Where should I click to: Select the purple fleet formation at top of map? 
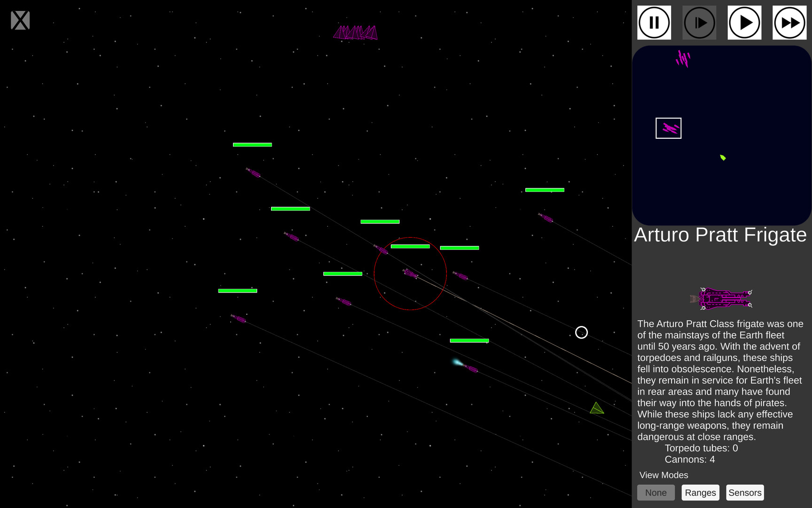356,32
